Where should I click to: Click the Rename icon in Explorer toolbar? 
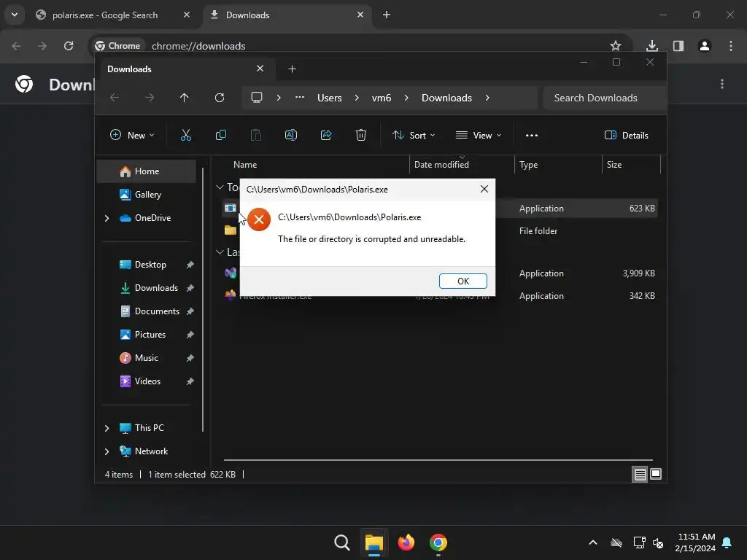tap(290, 135)
